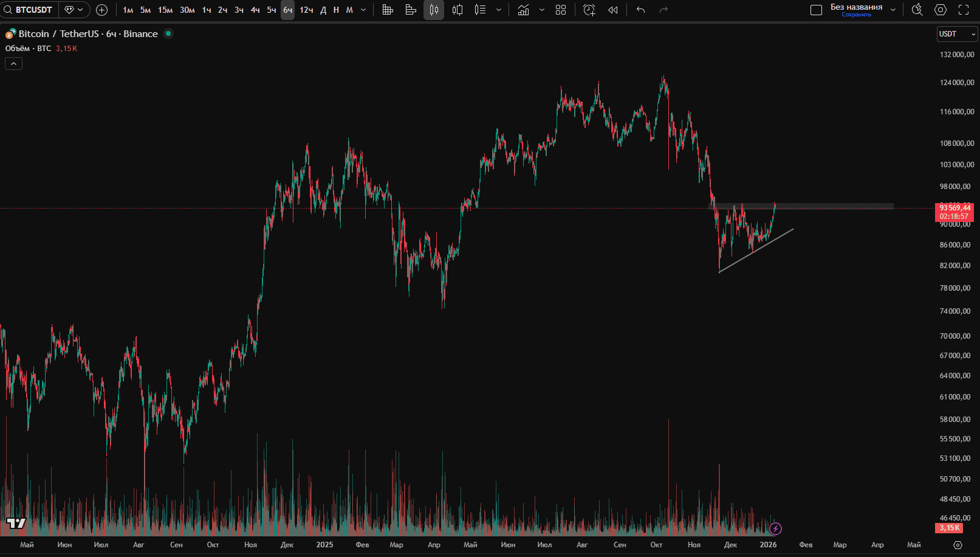Select the daily Д timeframe
The width and height of the screenshot is (980, 557).
click(323, 10)
